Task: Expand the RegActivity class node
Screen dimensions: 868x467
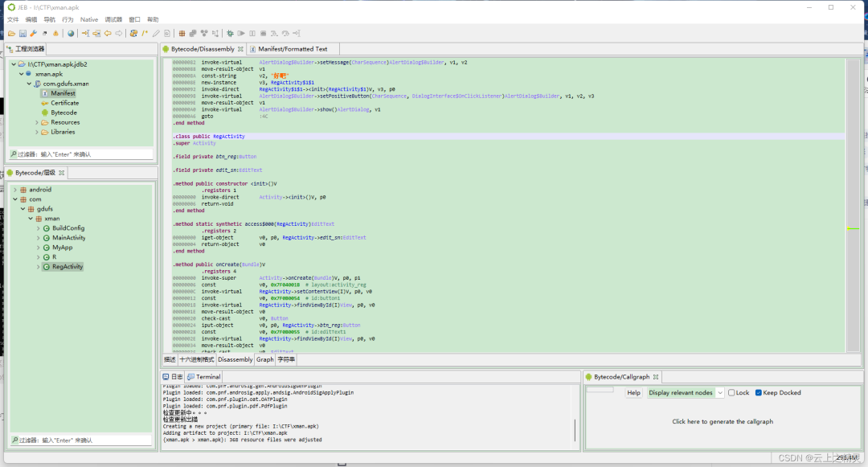Action: [39, 267]
